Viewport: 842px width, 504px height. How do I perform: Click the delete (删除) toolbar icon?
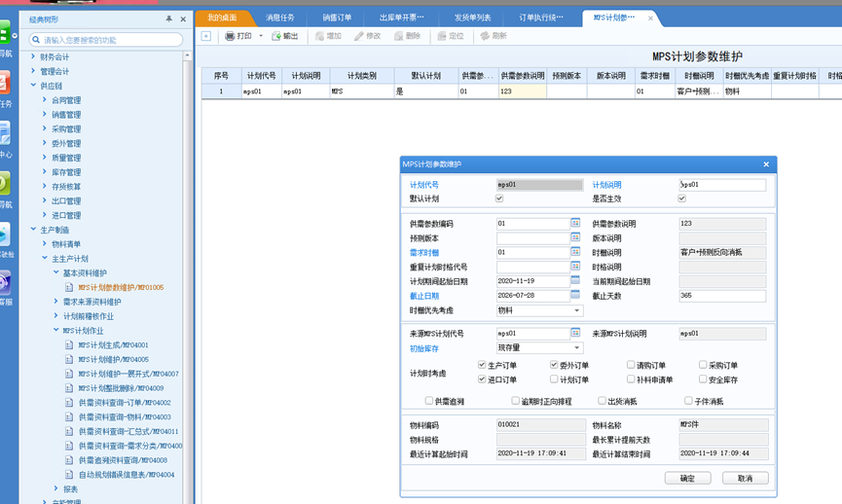click(398, 36)
